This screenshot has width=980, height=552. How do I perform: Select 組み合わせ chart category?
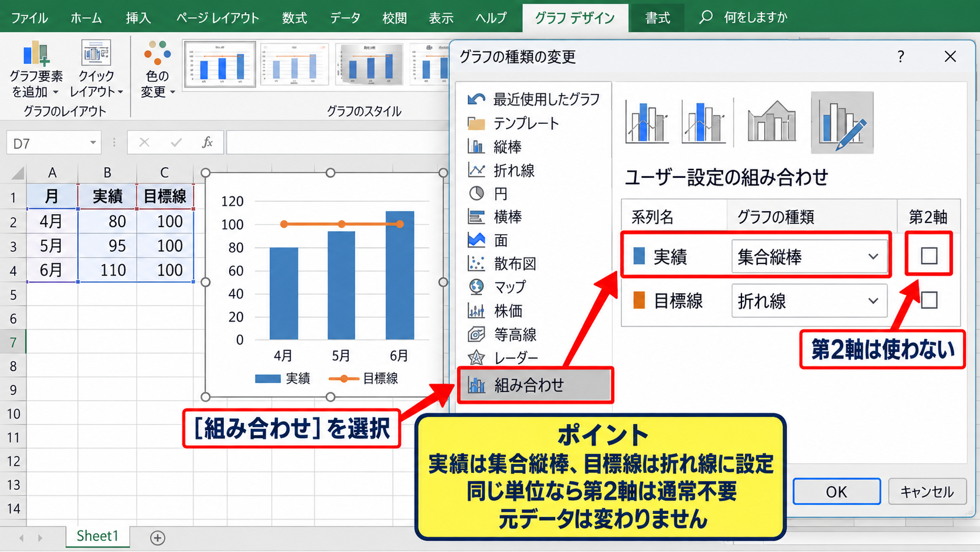(x=535, y=385)
